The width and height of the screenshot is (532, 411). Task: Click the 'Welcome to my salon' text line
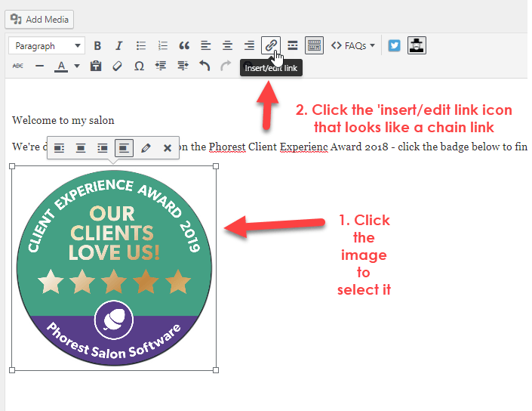(63, 120)
